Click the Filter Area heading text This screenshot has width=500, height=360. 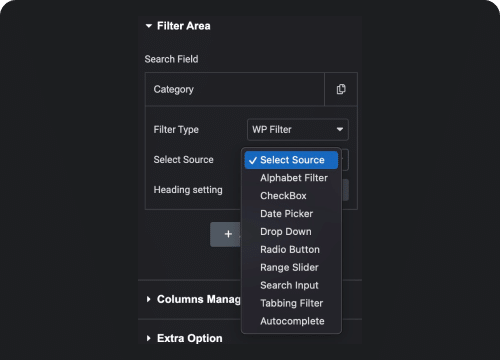pos(184,26)
